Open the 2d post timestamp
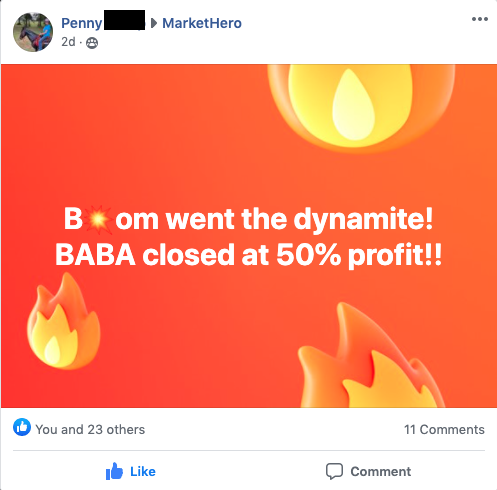497x490 pixels. [x=68, y=42]
